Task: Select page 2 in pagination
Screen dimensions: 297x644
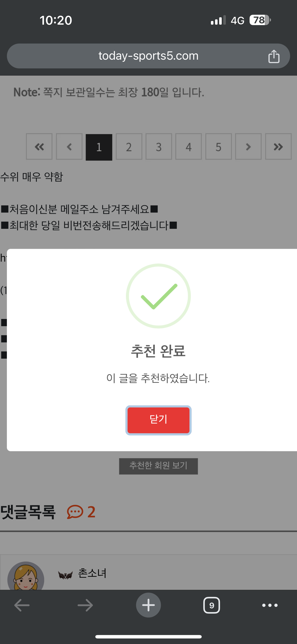Action: (x=129, y=147)
